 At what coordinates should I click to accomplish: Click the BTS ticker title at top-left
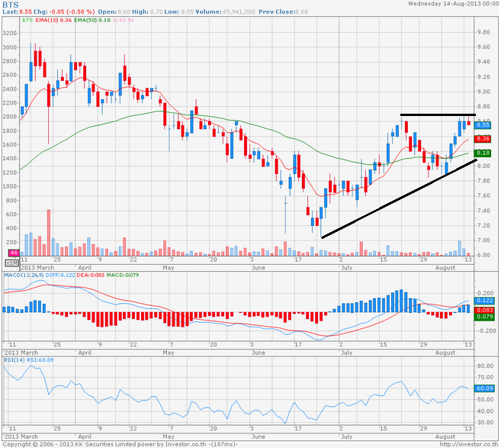(x=11, y=5)
